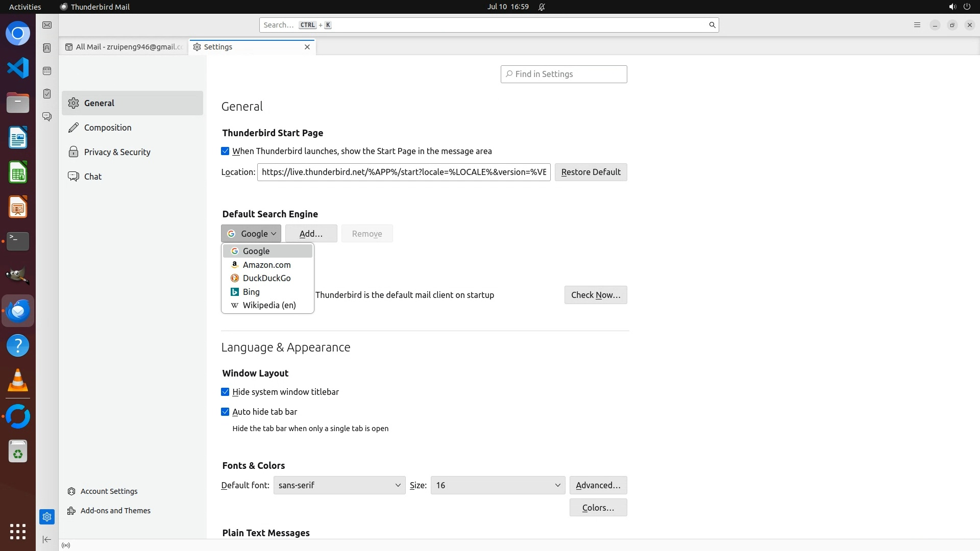Open the Mail space icon
Viewport: 980px width, 551px height.
[x=47, y=25]
